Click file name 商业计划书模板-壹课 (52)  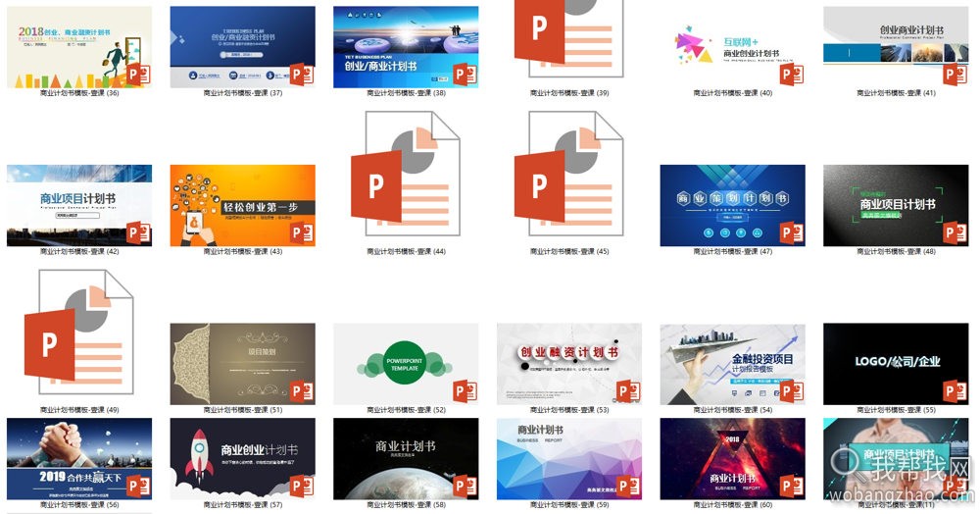click(x=406, y=410)
